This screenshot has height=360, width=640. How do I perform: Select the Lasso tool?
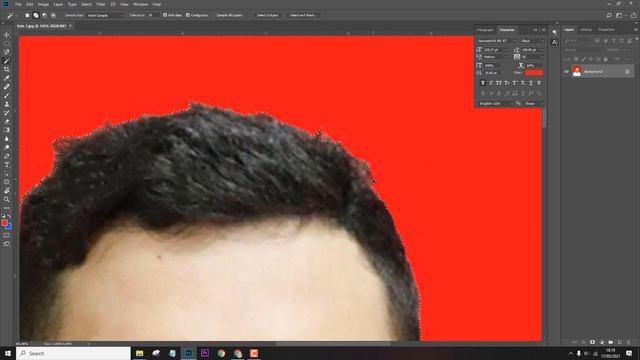click(x=7, y=52)
